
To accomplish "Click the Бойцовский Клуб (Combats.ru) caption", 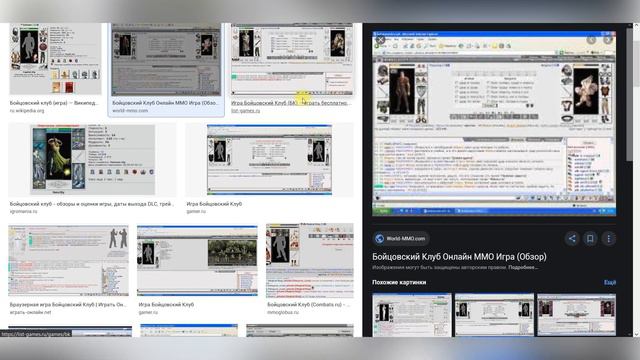I will click(x=308, y=304).
